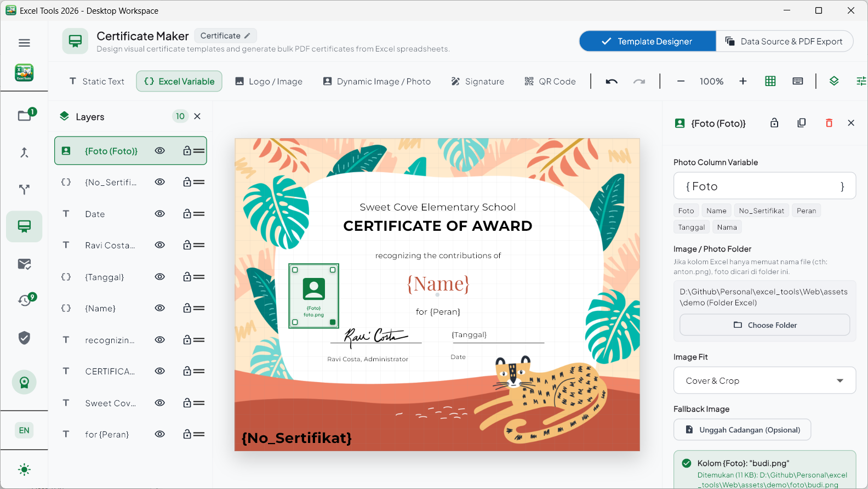This screenshot has width=868, height=489.
Task: Select the Certificate Maker sidebar icon
Action: (24, 226)
